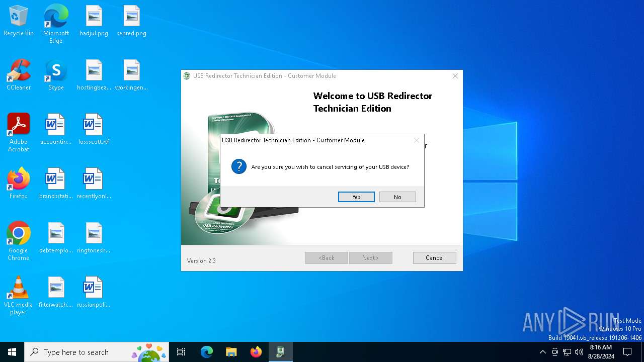
Task: Open Recycle Bin desktop icon
Action: click(19, 21)
